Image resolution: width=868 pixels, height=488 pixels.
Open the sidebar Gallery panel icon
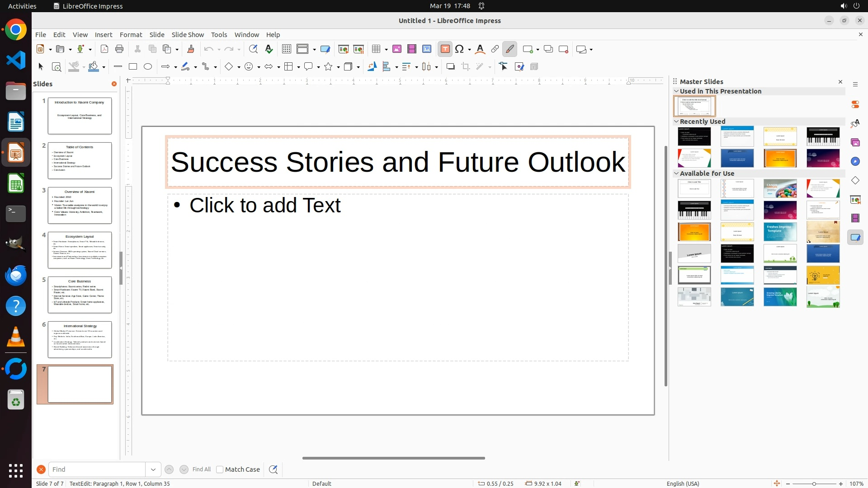[x=855, y=142]
